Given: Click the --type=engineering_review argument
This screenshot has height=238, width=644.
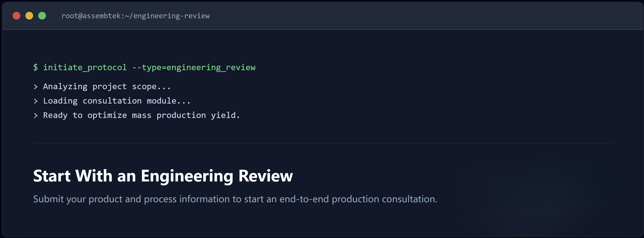Looking at the screenshot, I should pyautogui.click(x=194, y=67).
